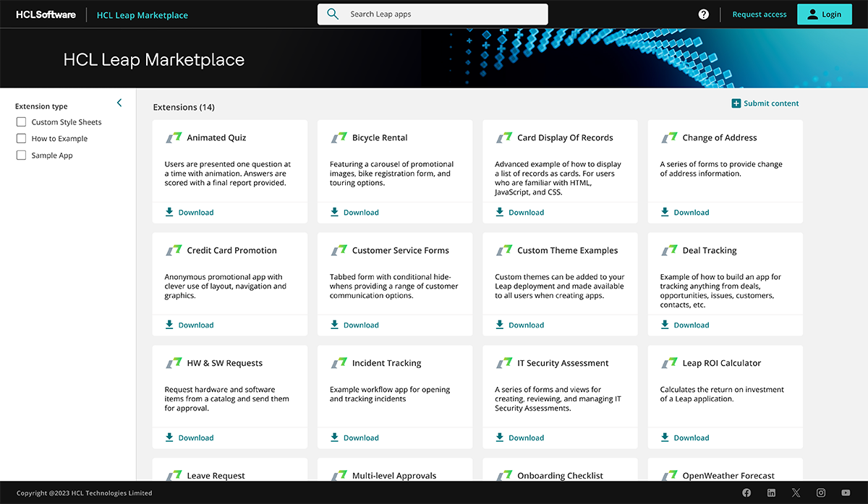Viewport: 868px width, 504px height.
Task: Open the Instagram footer icon
Action: click(821, 492)
